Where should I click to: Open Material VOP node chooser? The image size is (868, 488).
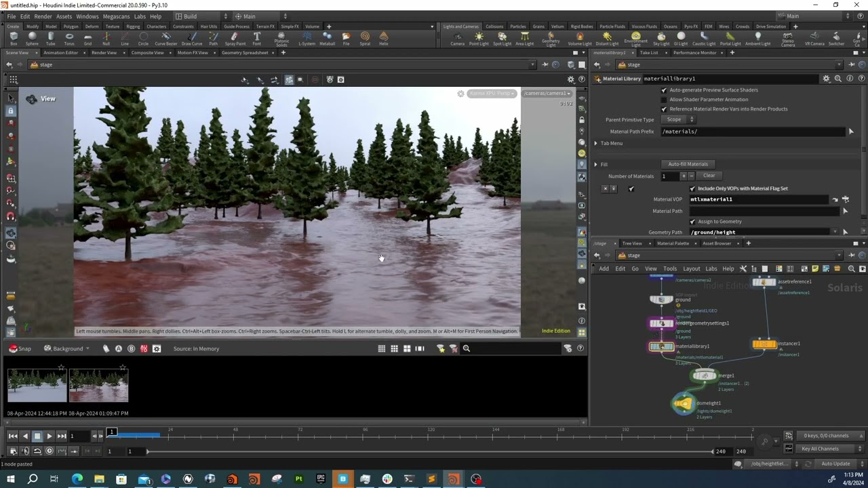click(x=846, y=200)
